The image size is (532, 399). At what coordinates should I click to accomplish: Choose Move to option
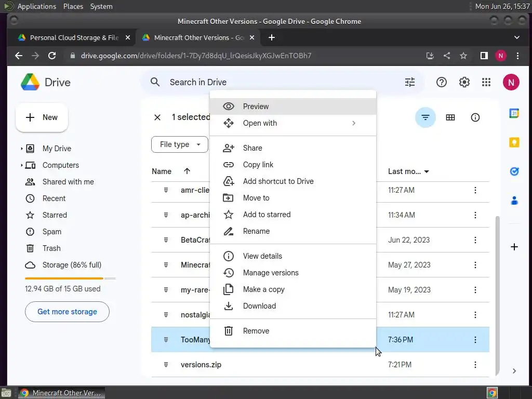coord(293,198)
